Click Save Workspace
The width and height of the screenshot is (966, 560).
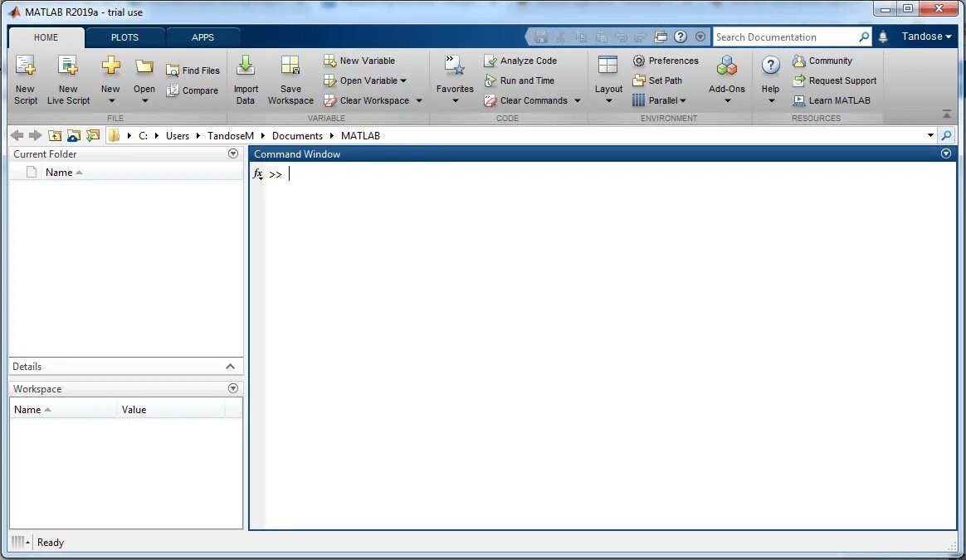(x=290, y=80)
